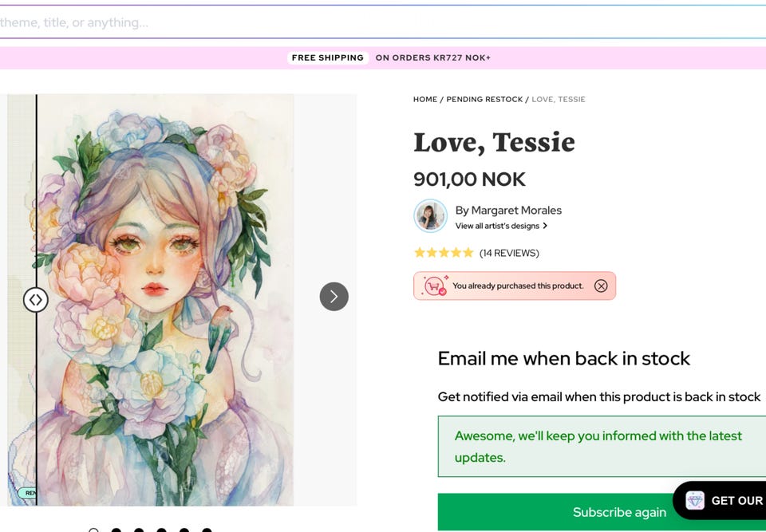Click Margaret Morales artist avatar
The height and width of the screenshot is (532, 766).
(430, 216)
